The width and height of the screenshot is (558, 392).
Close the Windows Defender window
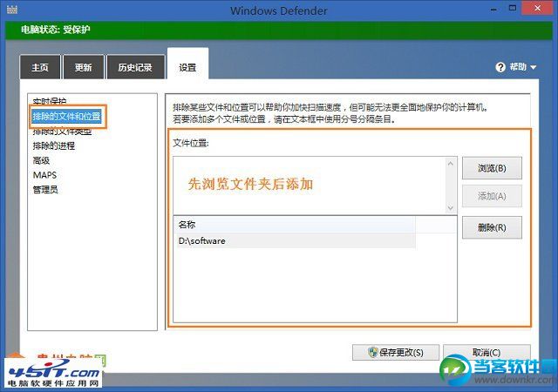click(x=538, y=9)
